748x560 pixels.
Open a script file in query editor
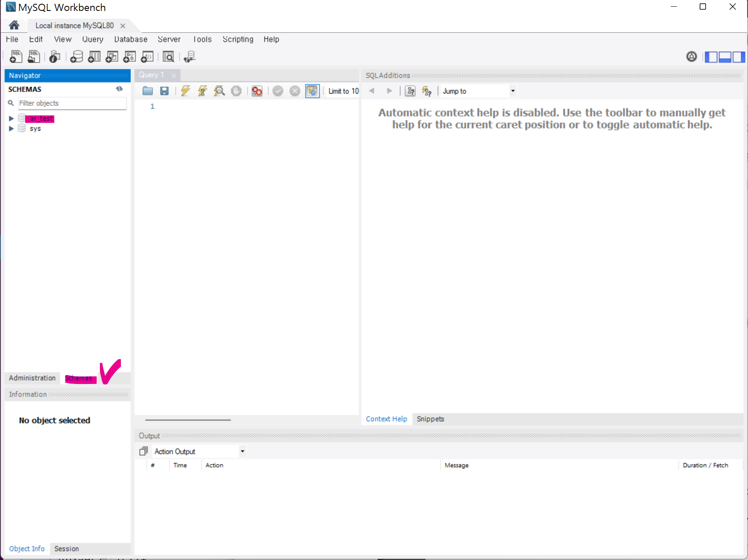(x=147, y=91)
